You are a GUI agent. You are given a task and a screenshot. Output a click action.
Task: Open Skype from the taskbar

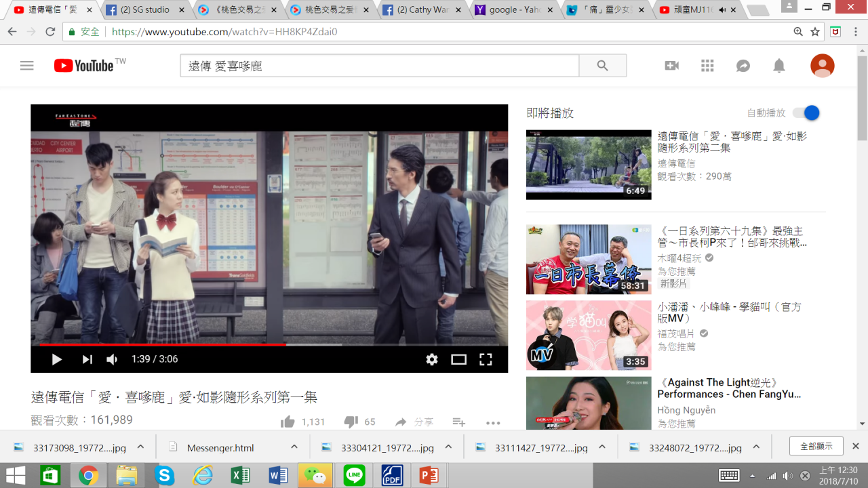[164, 475]
